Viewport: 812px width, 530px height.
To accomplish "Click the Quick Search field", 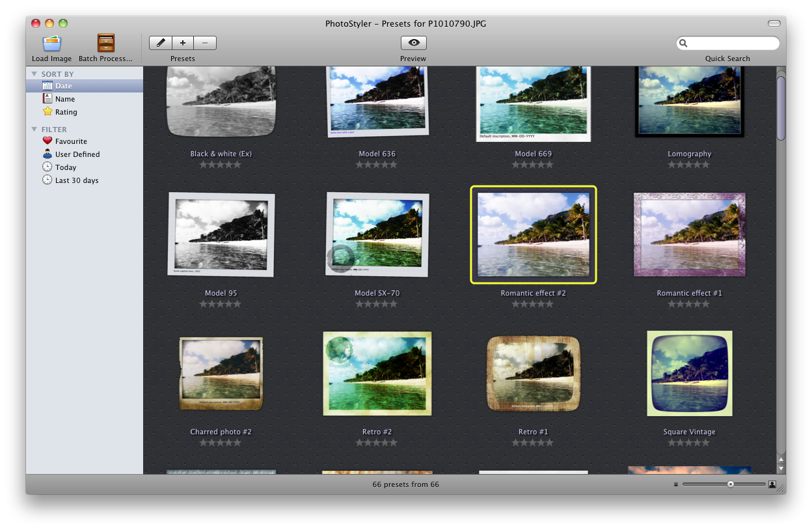I will (727, 43).
